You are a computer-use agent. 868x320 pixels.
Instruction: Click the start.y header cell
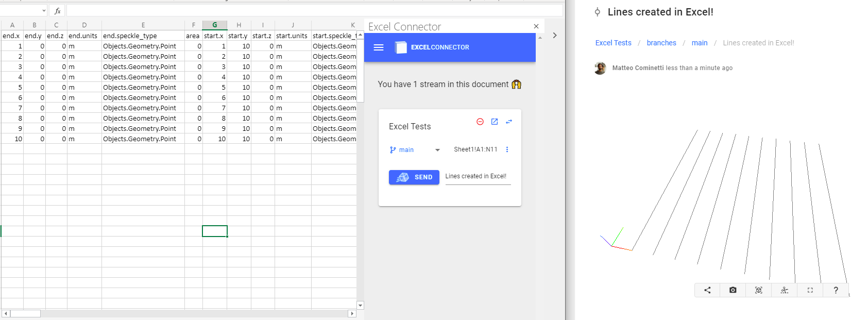point(239,36)
